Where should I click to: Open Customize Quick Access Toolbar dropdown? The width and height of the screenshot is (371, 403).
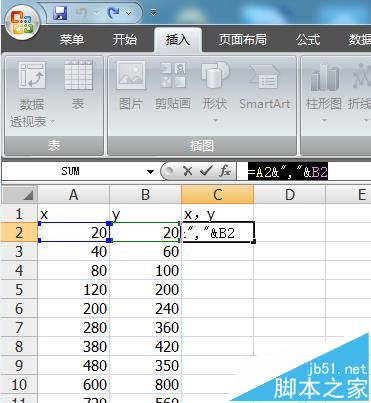(x=153, y=13)
